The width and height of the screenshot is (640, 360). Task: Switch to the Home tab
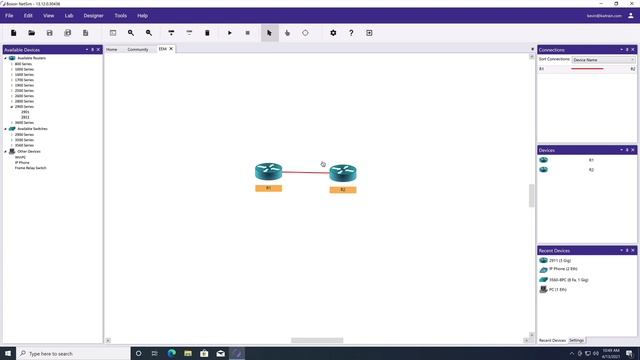[112, 49]
